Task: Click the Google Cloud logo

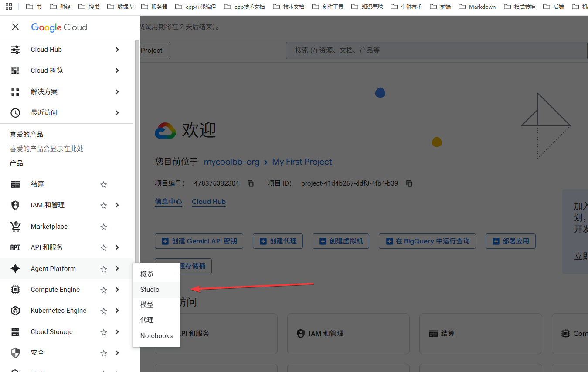Action: (59, 27)
